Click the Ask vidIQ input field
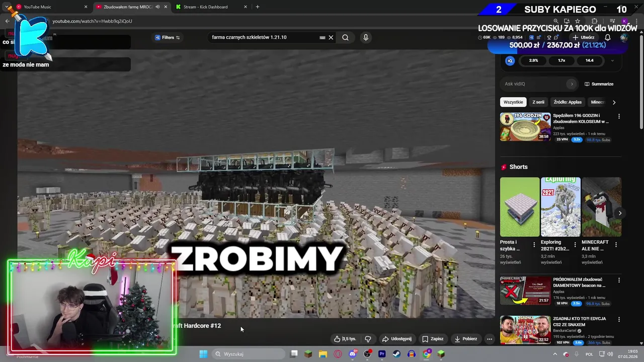Image resolution: width=644 pixels, height=362 pixels. pos(536,84)
